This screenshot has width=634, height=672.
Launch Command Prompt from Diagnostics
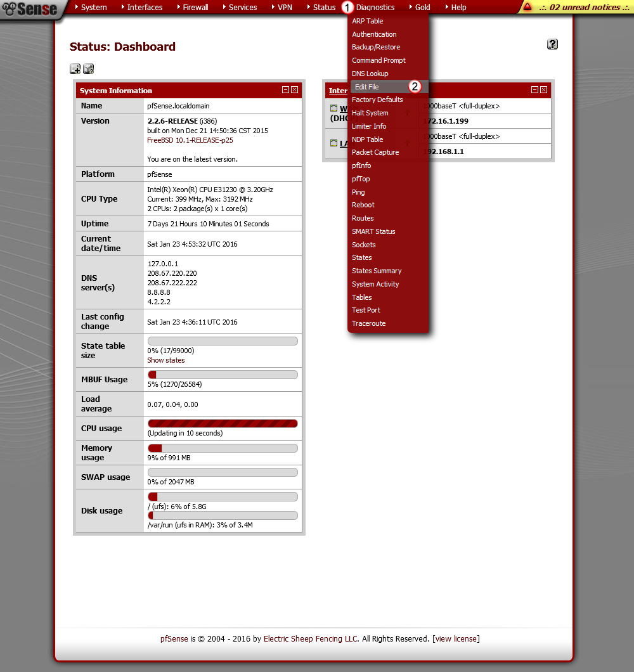click(x=378, y=60)
